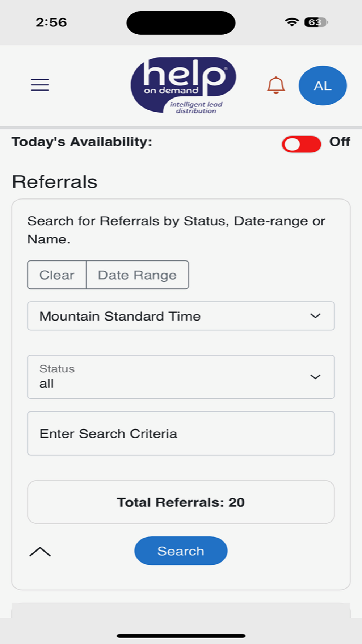Open the Status filter dropdown
Image resolution: width=362 pixels, height=644 pixels.
[x=181, y=377]
